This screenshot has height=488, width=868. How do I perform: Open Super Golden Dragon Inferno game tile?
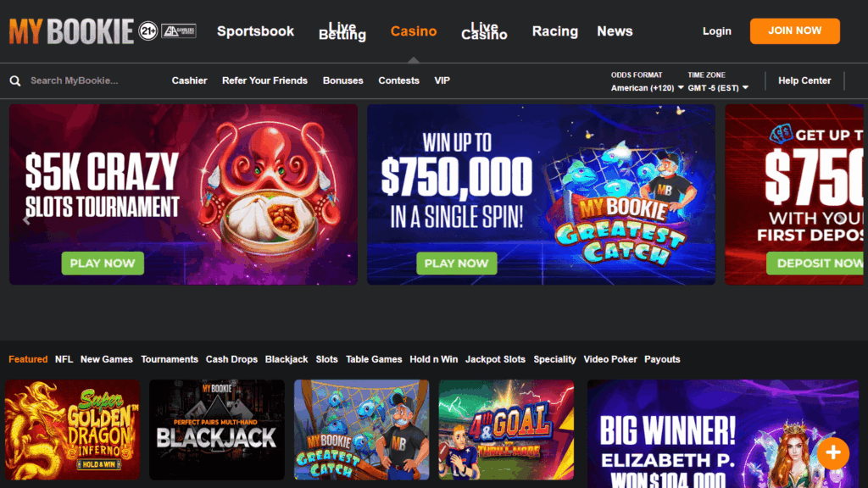73,430
